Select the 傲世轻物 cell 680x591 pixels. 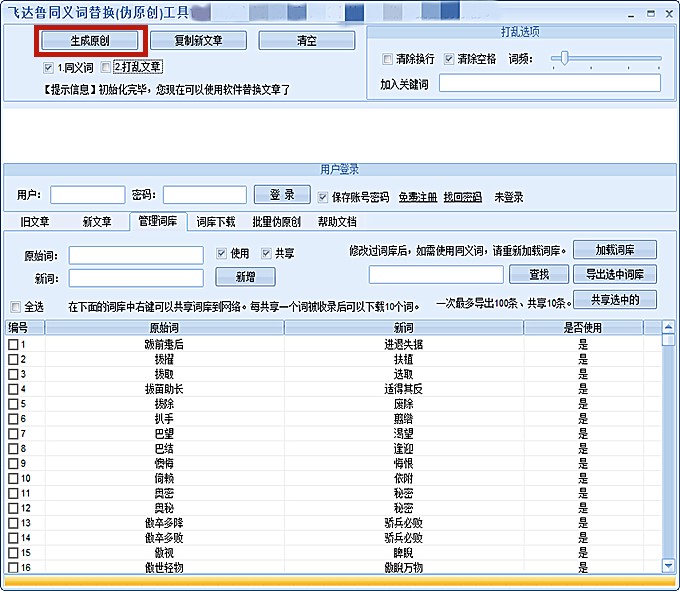point(164,568)
